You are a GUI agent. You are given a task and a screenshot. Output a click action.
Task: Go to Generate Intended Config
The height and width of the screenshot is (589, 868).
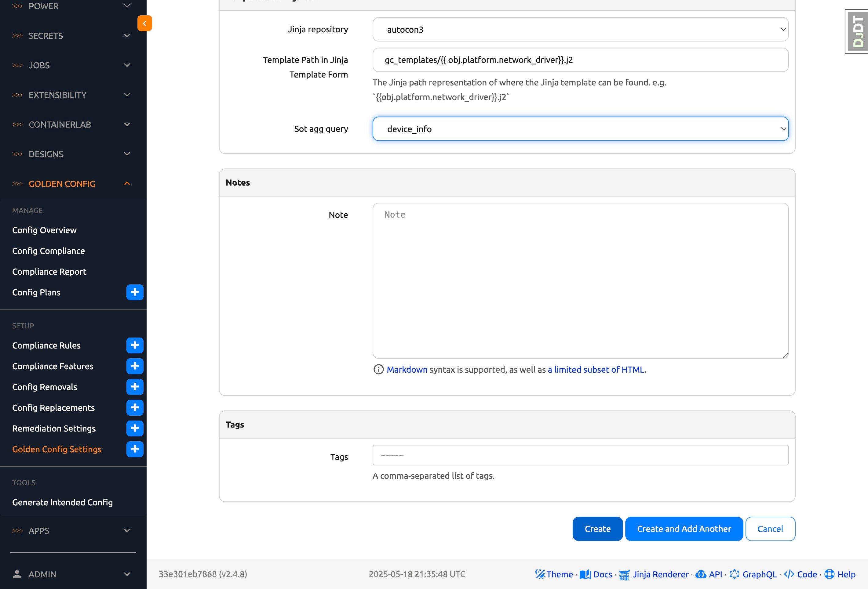click(x=62, y=502)
